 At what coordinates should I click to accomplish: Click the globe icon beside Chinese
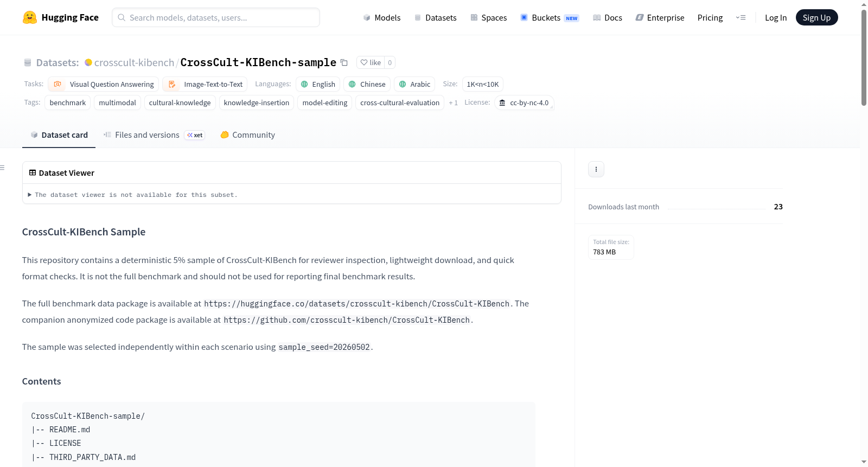pos(352,84)
